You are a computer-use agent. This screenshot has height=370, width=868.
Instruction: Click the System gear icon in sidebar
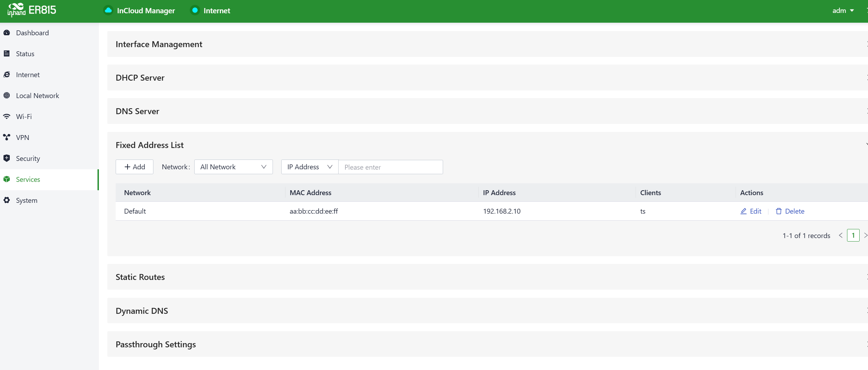pos(7,200)
